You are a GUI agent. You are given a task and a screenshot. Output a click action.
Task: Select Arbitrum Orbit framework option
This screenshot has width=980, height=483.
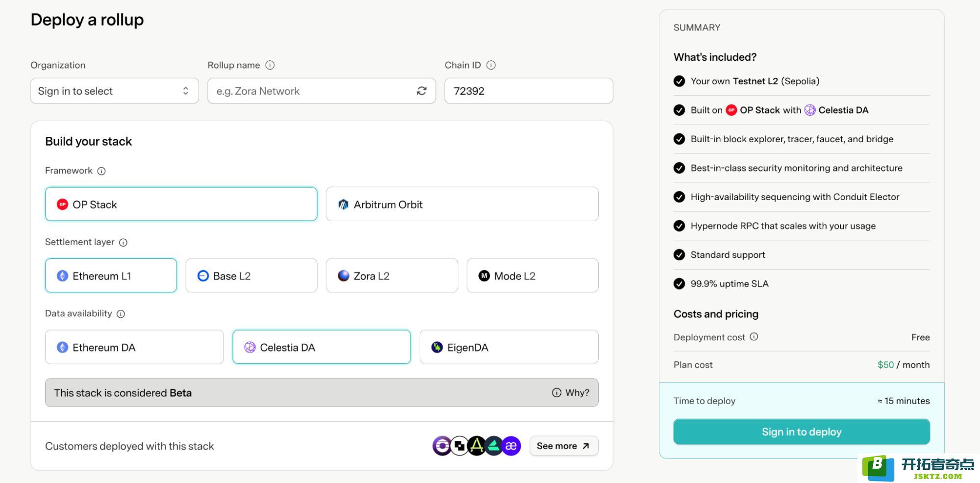click(462, 204)
